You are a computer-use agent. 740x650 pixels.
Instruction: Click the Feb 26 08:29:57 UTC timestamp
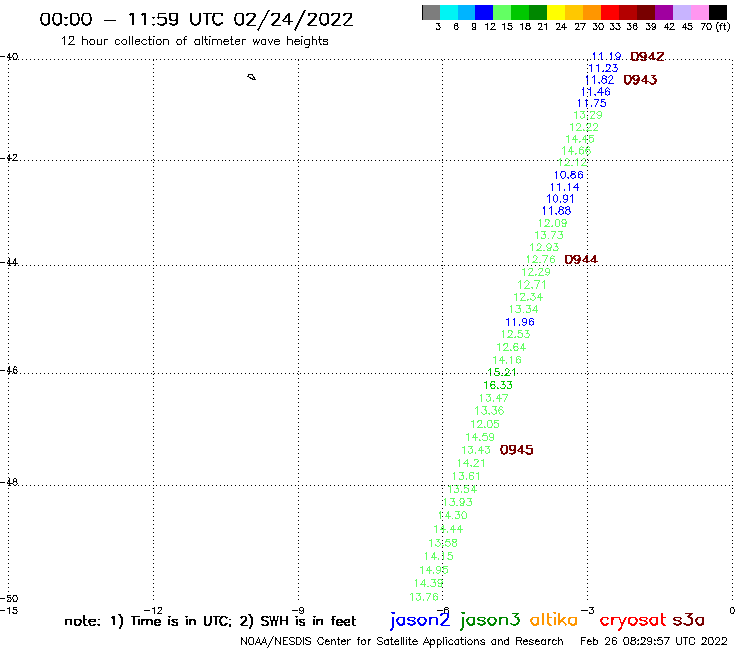(654, 642)
